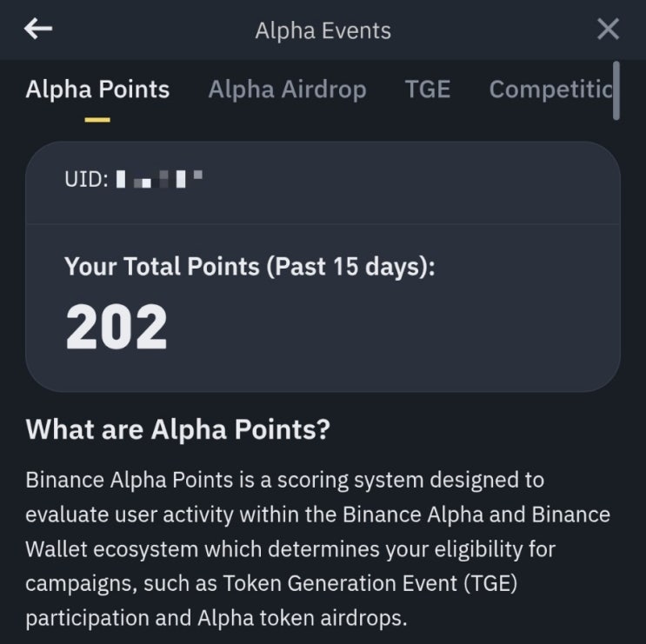This screenshot has height=644, width=646.
Task: Click the yellow active tab underline
Action: (97, 120)
